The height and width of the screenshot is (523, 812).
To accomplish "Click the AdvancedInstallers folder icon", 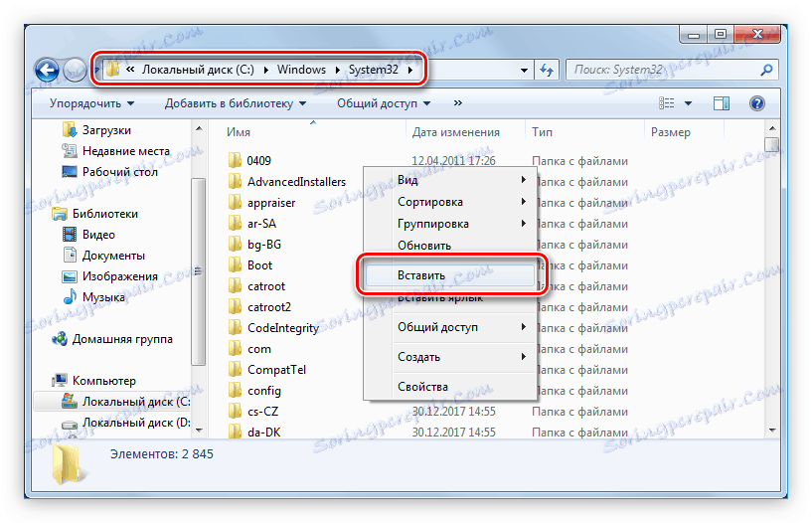I will coord(236,182).
